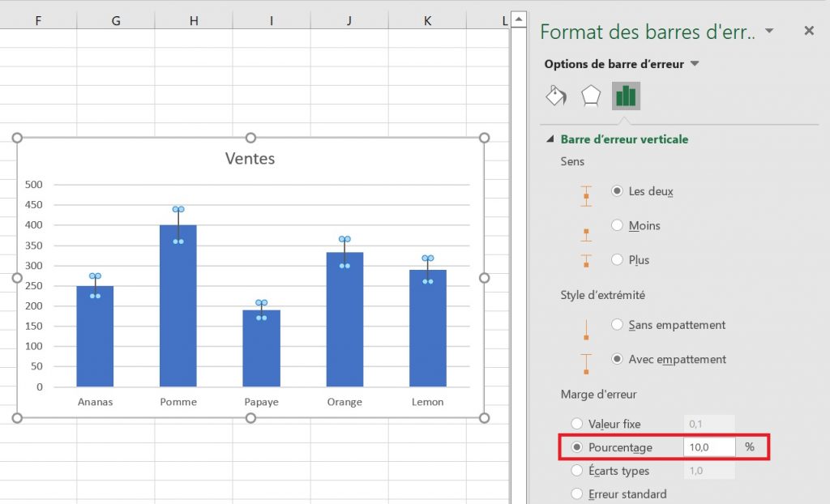Select column I header
830x504 pixels.
(272, 20)
